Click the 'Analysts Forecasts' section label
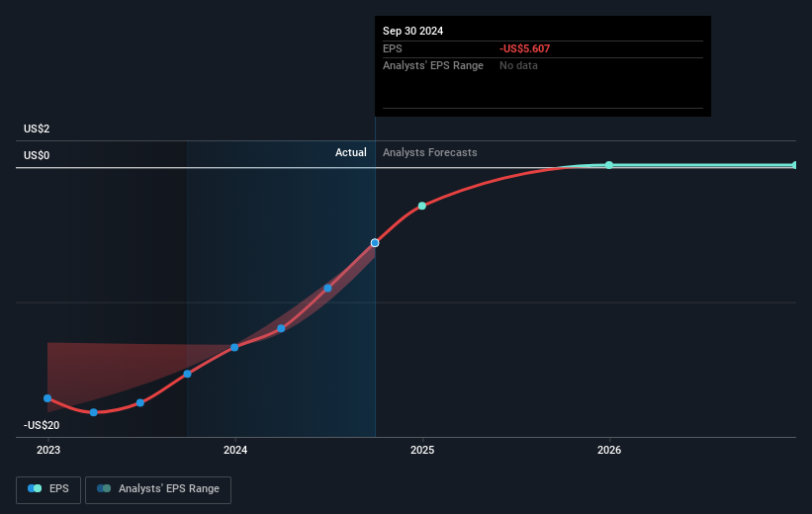The width and height of the screenshot is (812, 514). pos(430,152)
